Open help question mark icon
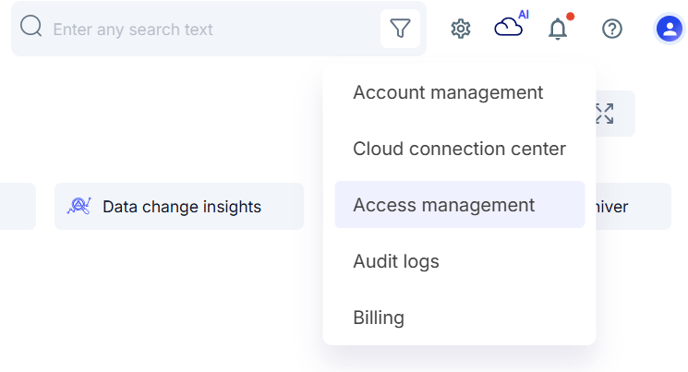This screenshot has height=372, width=688. click(x=612, y=29)
